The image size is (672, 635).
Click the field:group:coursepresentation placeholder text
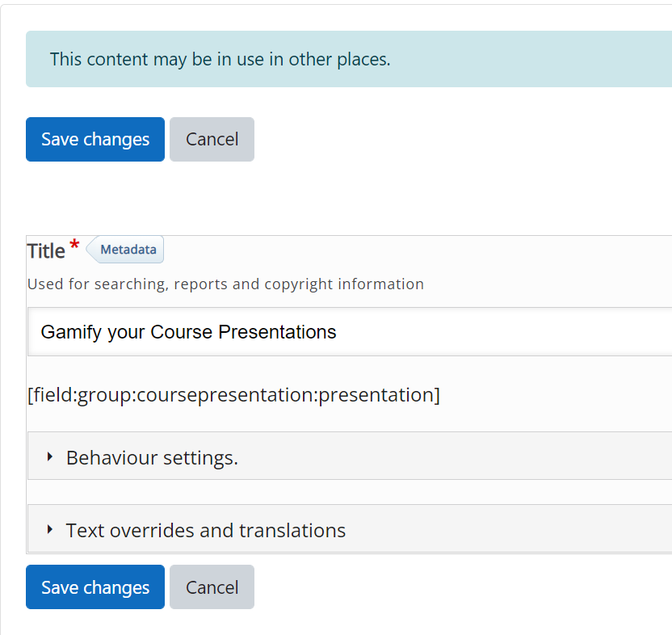point(233,395)
